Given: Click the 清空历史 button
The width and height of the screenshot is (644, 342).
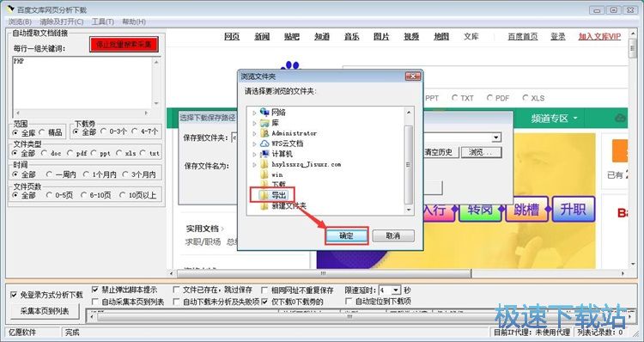Looking at the screenshot, I should pyautogui.click(x=438, y=152).
